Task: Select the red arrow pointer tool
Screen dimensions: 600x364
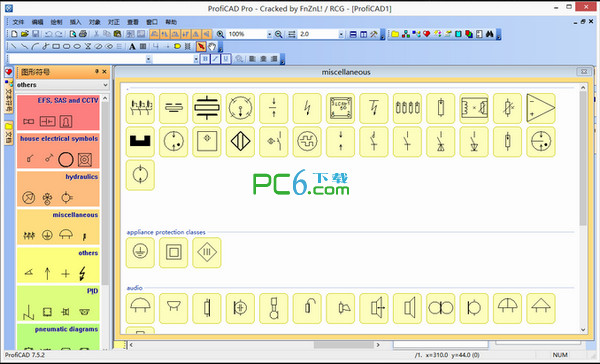Action: (201, 46)
